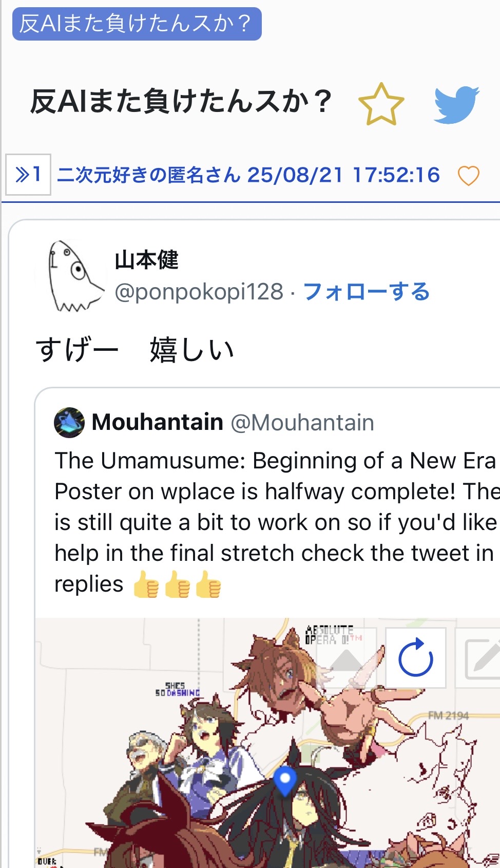
Task: Click the circular refresh arrow on the map
Action: (x=415, y=657)
